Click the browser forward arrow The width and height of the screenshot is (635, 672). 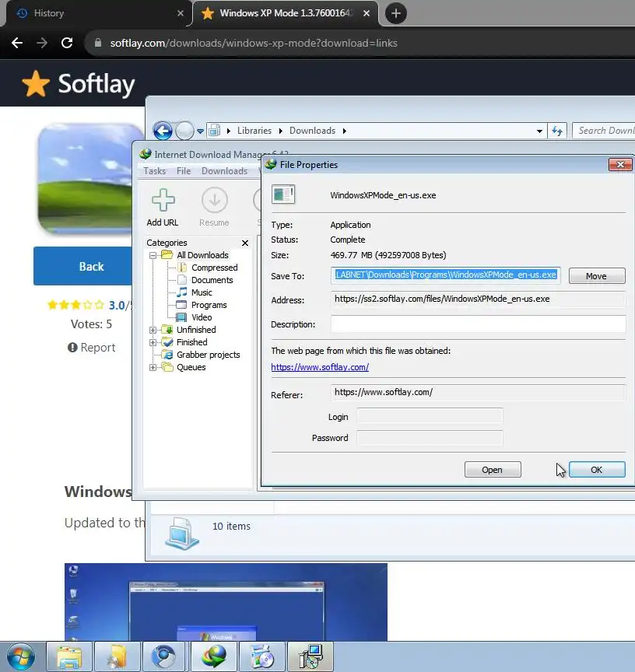tap(42, 43)
